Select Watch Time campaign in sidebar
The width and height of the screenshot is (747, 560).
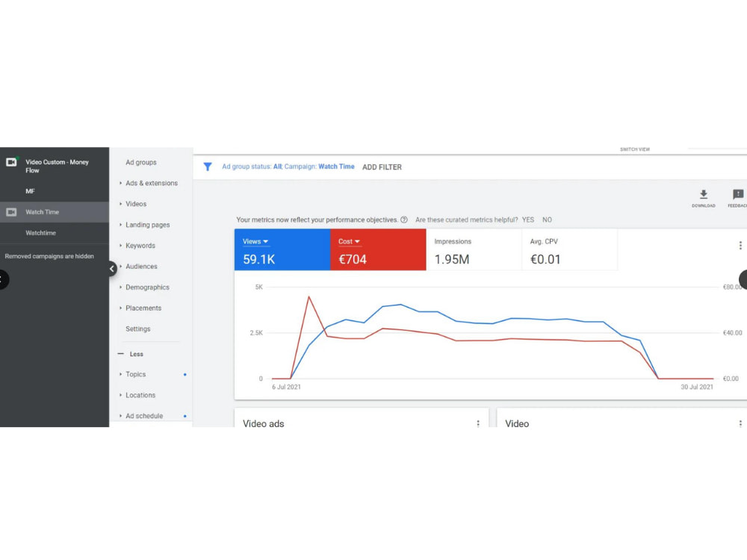coord(43,212)
